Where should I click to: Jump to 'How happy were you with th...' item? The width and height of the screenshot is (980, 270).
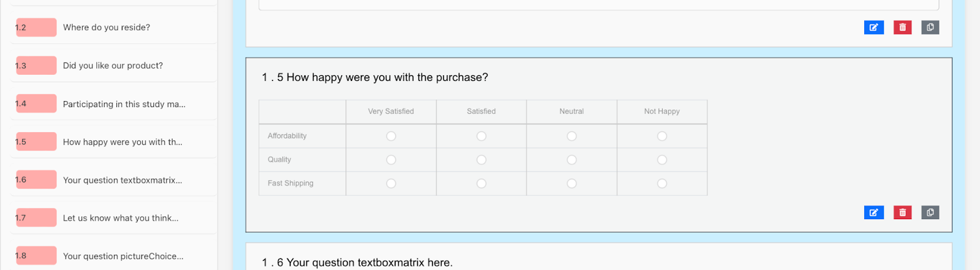point(123,142)
